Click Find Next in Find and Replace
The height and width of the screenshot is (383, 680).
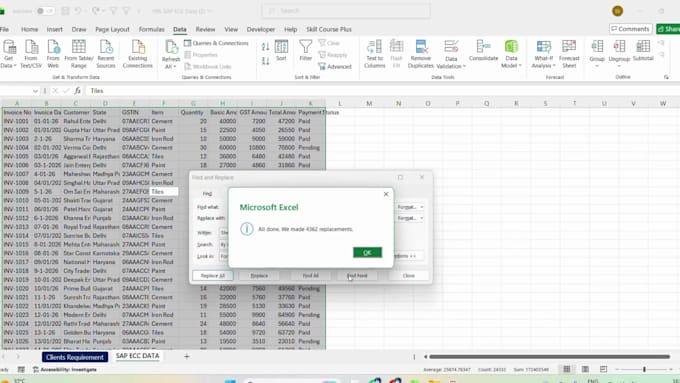pyautogui.click(x=357, y=275)
